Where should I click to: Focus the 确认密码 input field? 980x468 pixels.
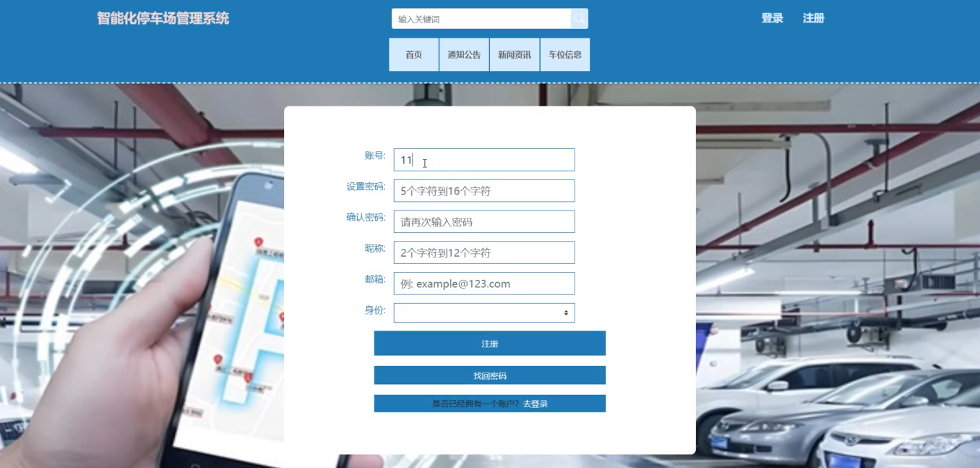pyautogui.click(x=484, y=222)
